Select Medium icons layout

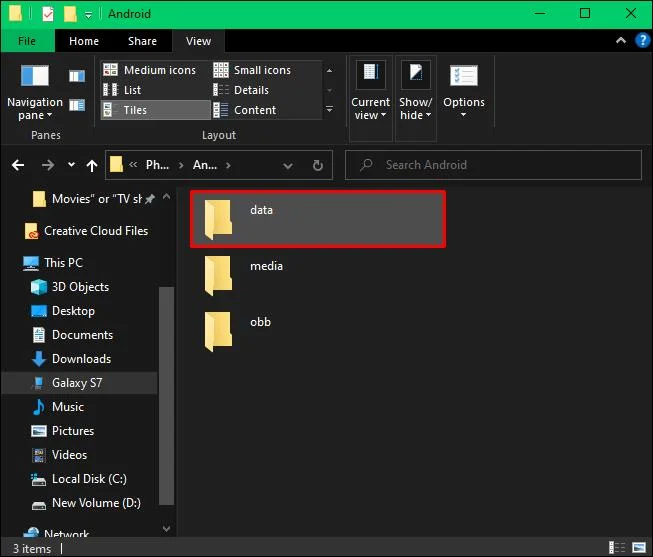(x=150, y=70)
